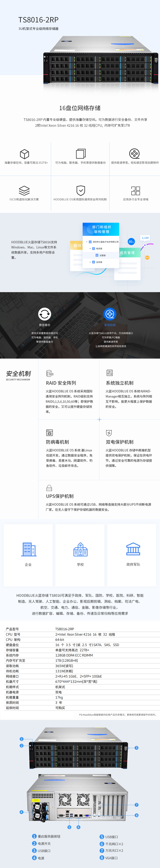This screenshot has width=160, height=868.
Task: Click the iSCSI virtualization layers icon
Action: (x=24, y=190)
